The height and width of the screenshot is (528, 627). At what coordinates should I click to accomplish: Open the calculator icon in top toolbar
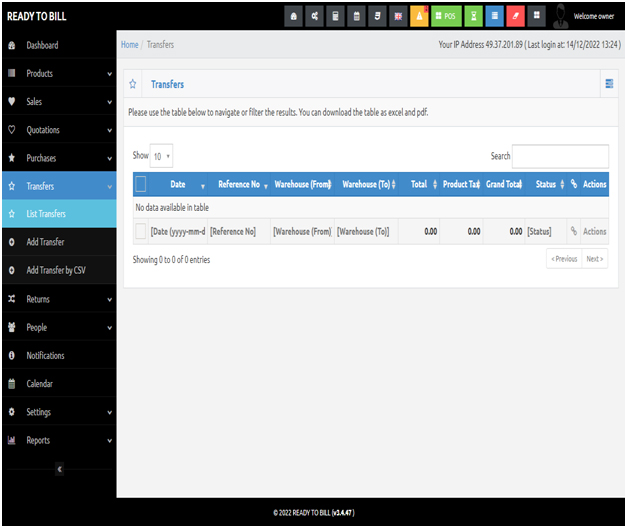tap(335, 16)
